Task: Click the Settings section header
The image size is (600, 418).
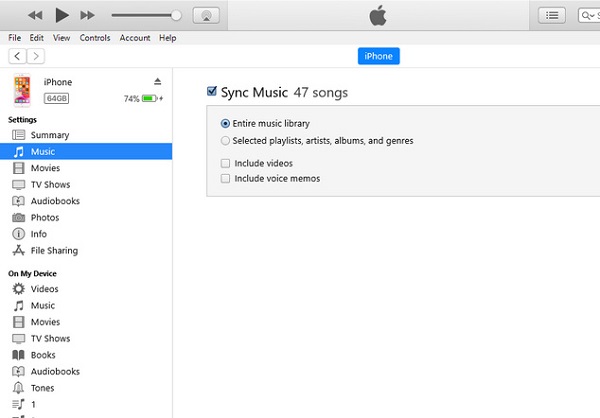Action: click(x=22, y=120)
